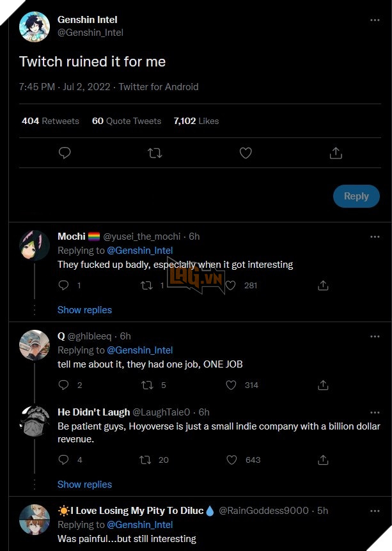This screenshot has width=392, height=551.
Task: Open the @Genshin_Intel mention in Q's reply
Action: tap(139, 350)
